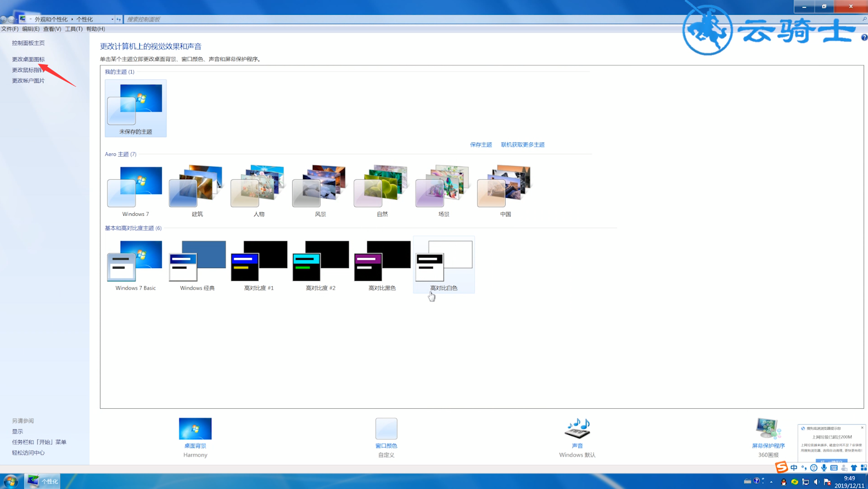Open 更改鼠标指针 link
Viewport: 868px width, 489px height.
point(28,70)
